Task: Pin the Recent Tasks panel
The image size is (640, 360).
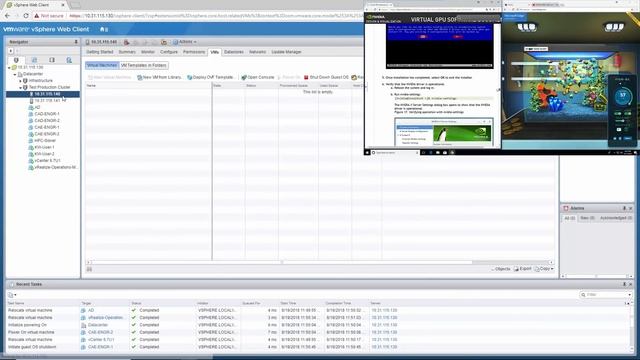Action: coord(624,284)
